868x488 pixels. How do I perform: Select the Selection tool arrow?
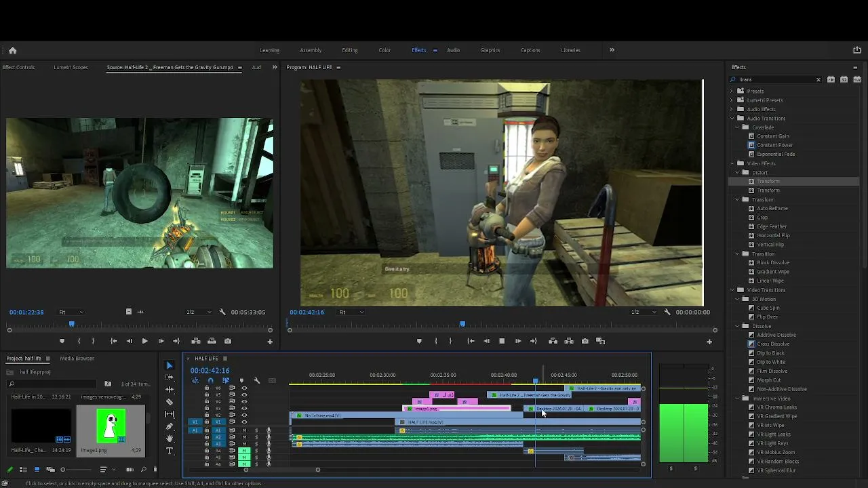(x=170, y=365)
